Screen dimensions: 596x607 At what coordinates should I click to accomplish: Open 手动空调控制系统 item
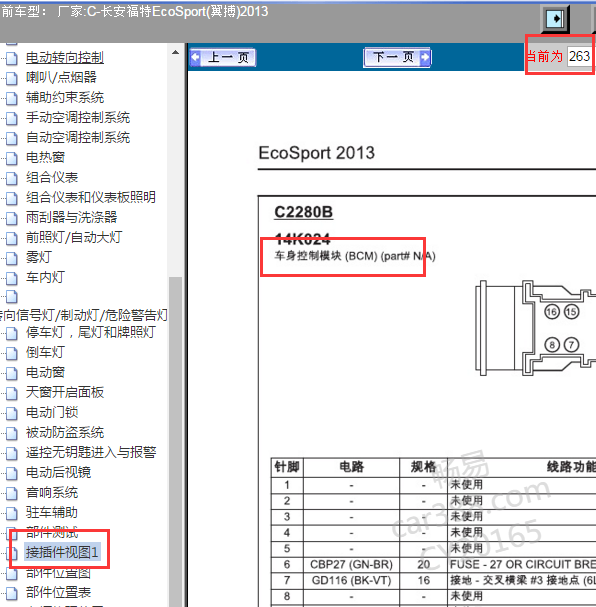coord(78,117)
